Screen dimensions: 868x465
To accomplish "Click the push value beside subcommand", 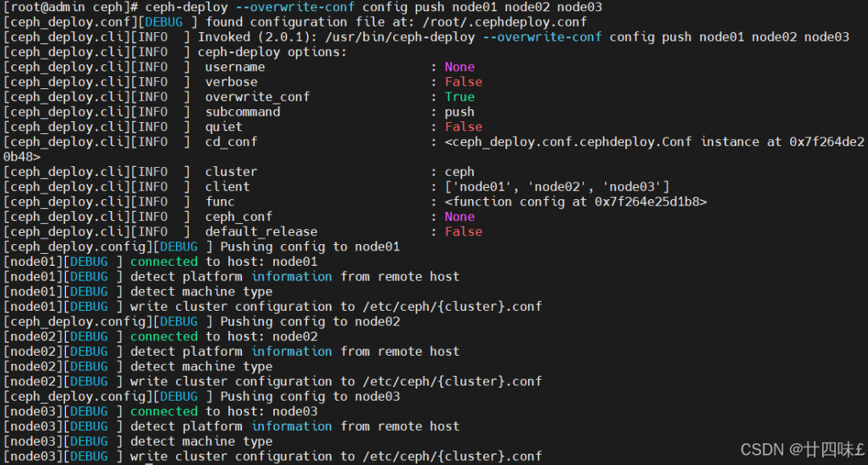I will 460,112.
